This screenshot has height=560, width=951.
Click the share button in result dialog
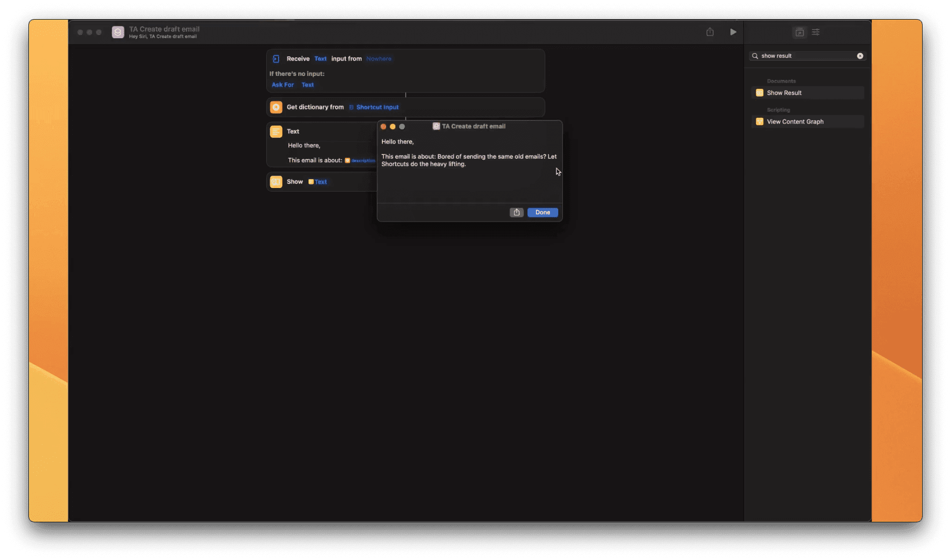[517, 212]
